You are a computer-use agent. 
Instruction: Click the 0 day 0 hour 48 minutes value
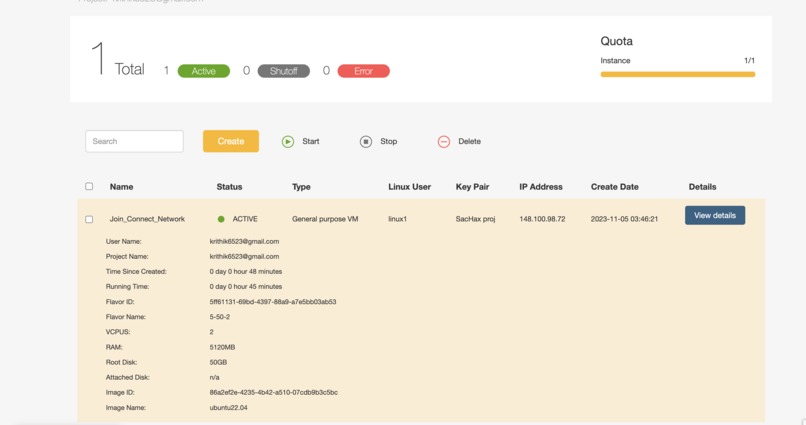[246, 271]
